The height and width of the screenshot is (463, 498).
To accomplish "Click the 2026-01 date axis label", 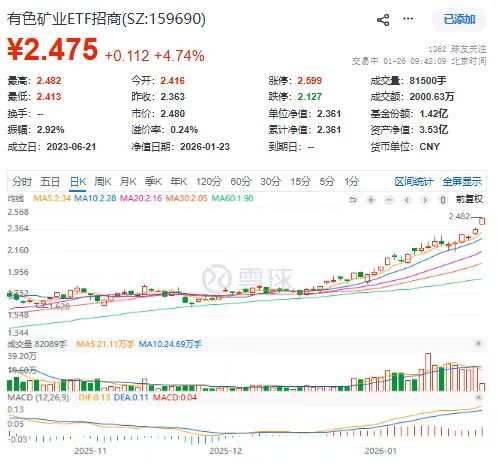I will (381, 451).
